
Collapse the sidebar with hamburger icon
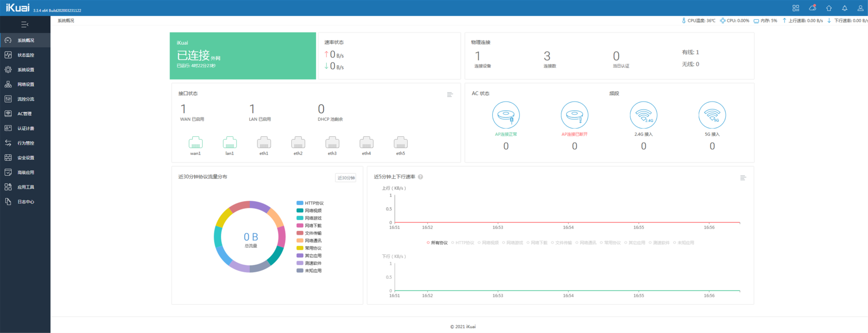(25, 24)
